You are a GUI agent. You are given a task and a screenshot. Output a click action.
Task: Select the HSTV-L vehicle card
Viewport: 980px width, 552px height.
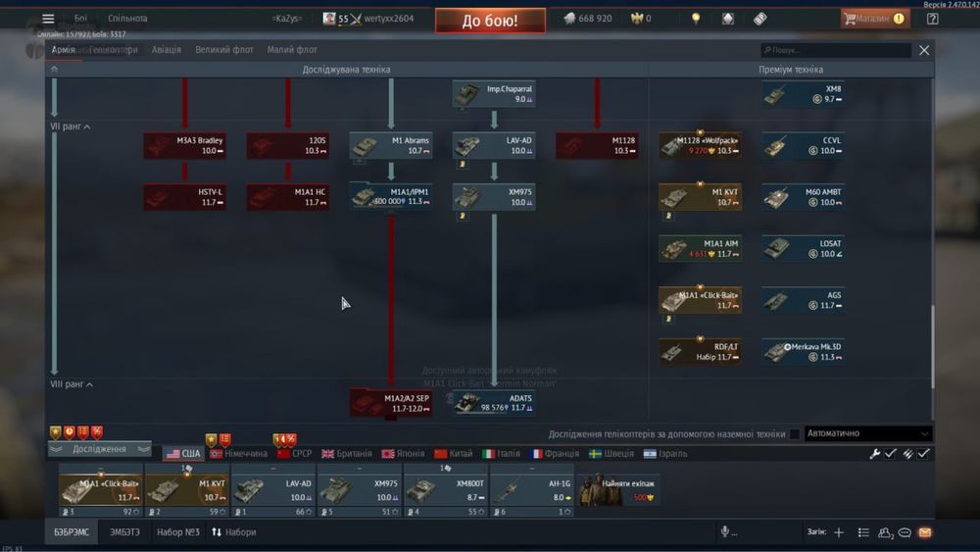[184, 197]
